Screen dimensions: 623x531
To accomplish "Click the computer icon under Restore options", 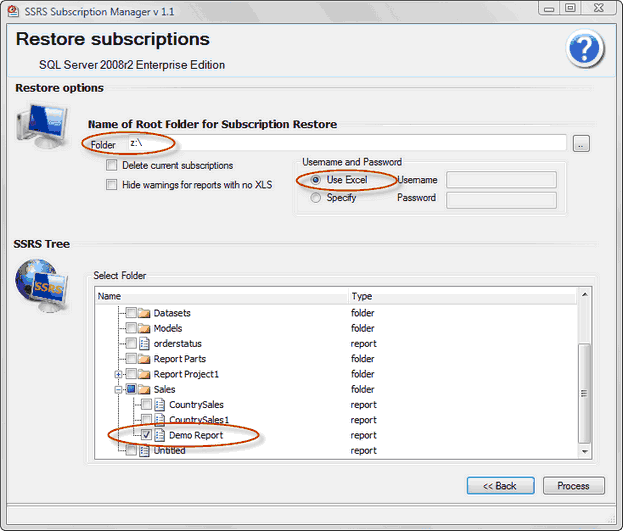I will [42, 126].
